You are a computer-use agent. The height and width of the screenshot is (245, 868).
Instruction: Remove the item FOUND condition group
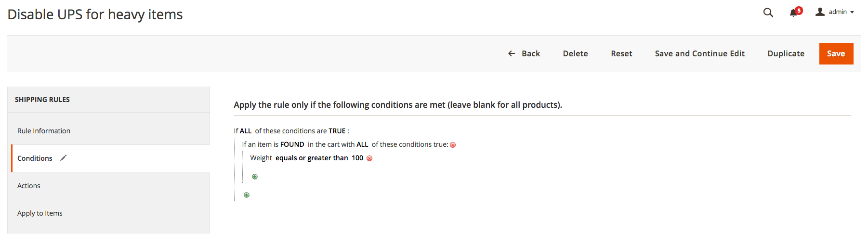(x=453, y=145)
